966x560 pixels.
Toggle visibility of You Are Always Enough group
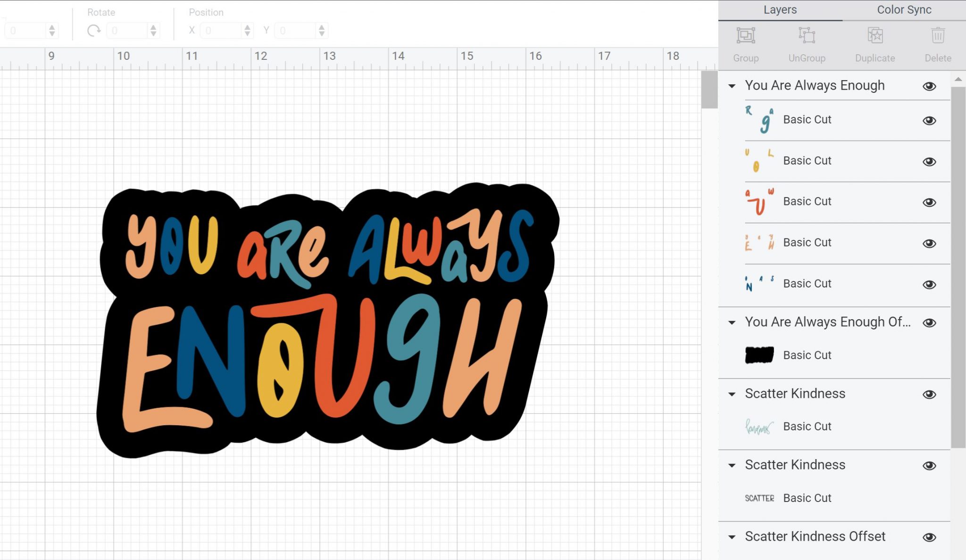929,85
